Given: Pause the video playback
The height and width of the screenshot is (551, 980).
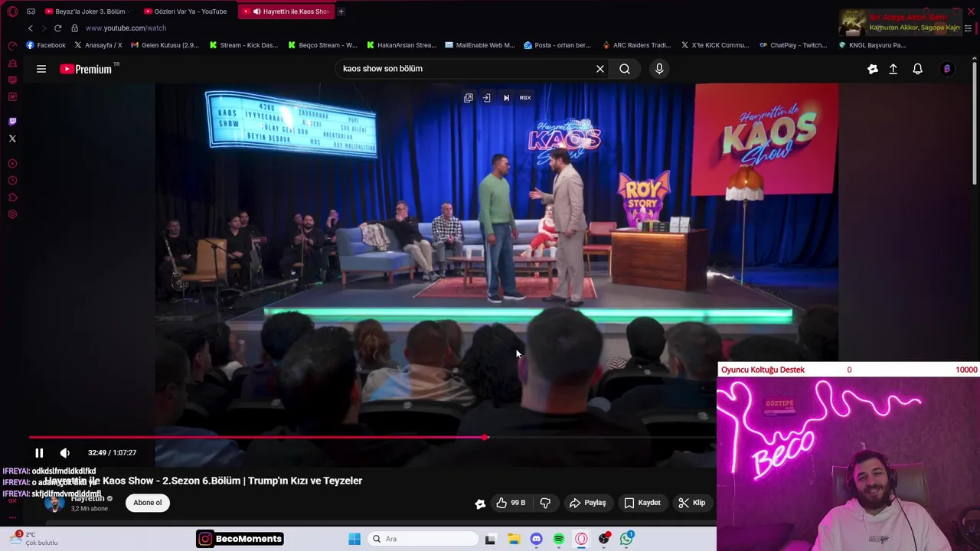Looking at the screenshot, I should [39, 453].
